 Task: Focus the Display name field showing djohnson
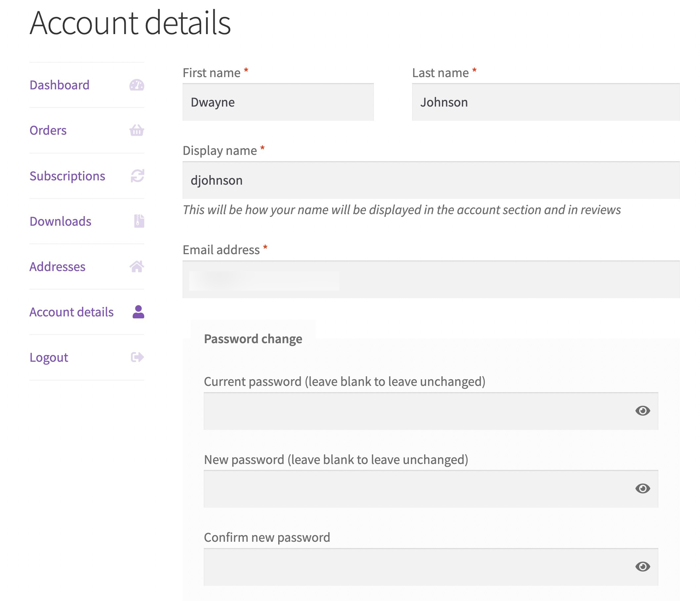(x=431, y=180)
